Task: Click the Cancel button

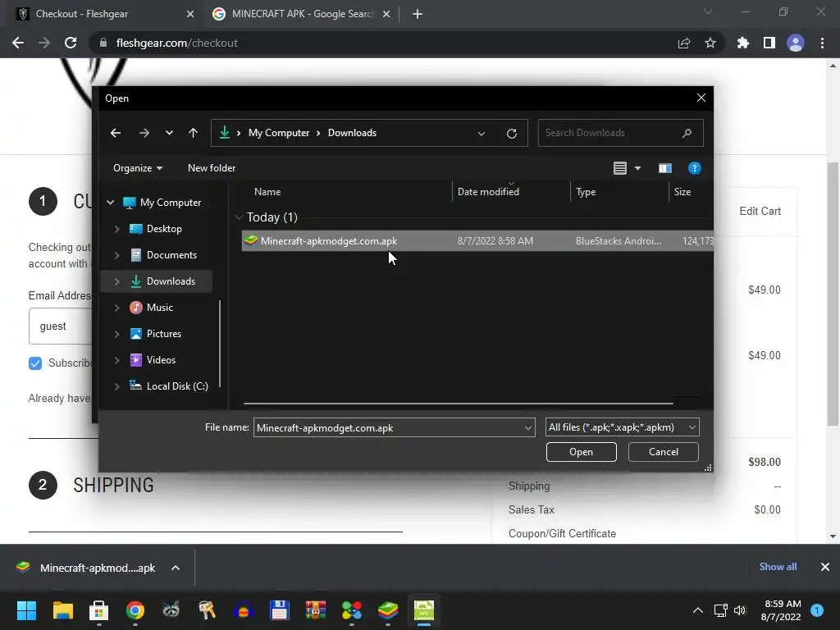Action: click(663, 452)
